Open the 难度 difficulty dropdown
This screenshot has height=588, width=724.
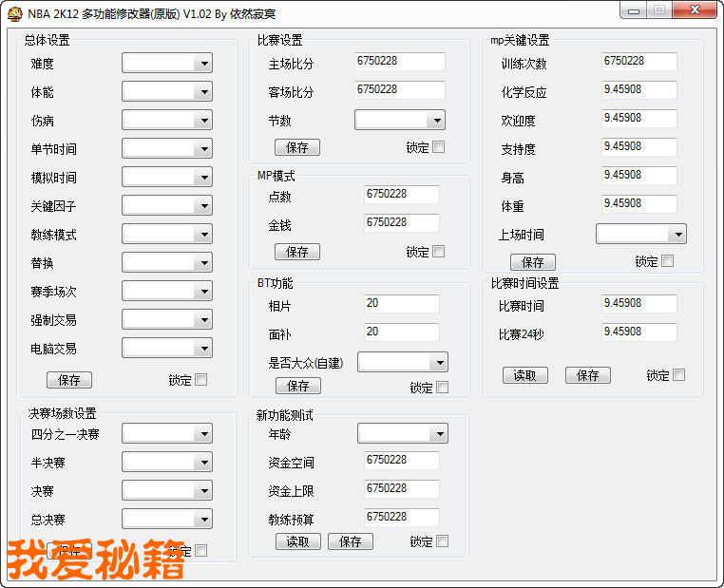coord(166,63)
